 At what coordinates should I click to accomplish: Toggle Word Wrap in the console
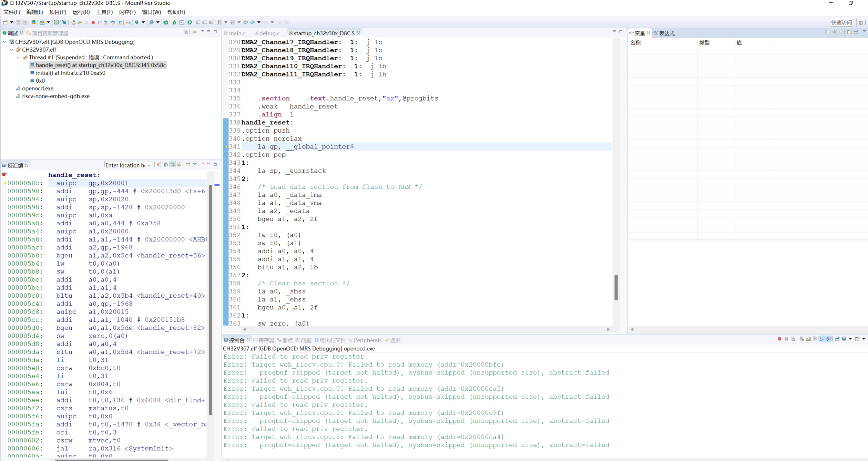(x=815, y=339)
